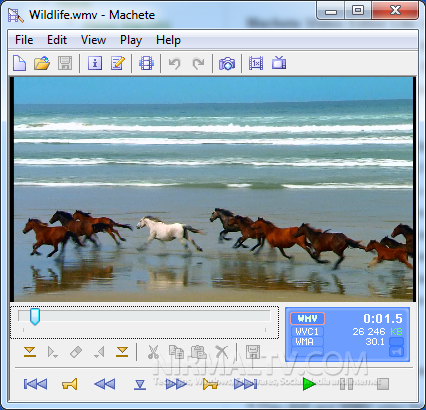Click the 26 246 file size value
The width and height of the screenshot is (426, 410).
(x=369, y=332)
